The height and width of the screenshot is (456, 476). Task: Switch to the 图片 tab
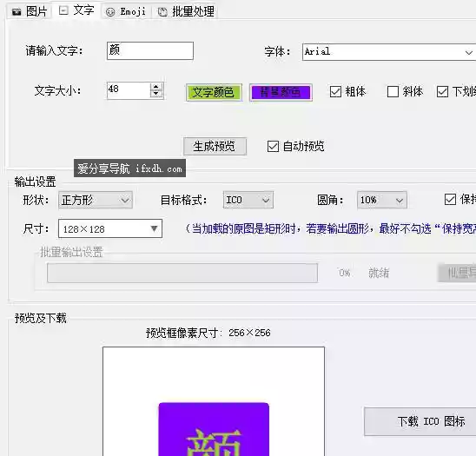pos(30,11)
